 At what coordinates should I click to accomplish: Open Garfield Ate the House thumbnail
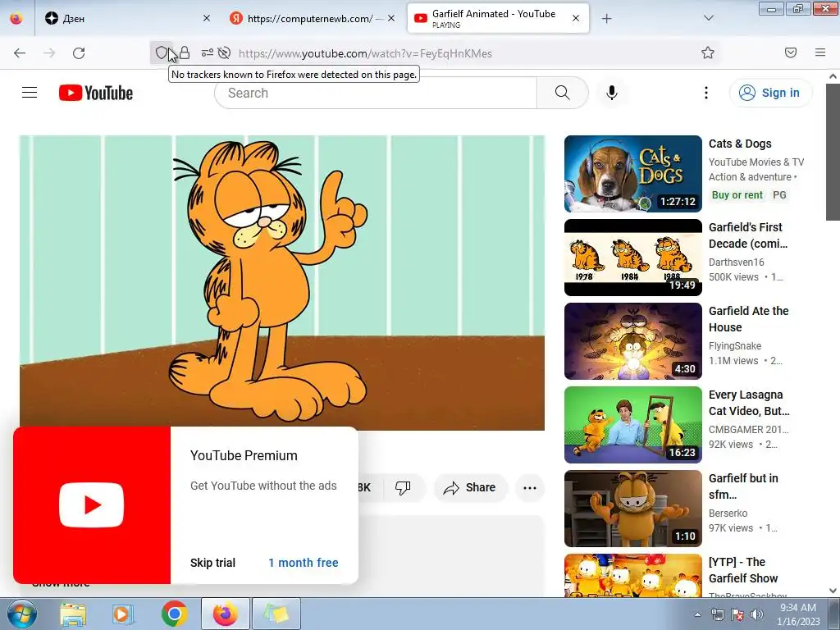point(632,340)
